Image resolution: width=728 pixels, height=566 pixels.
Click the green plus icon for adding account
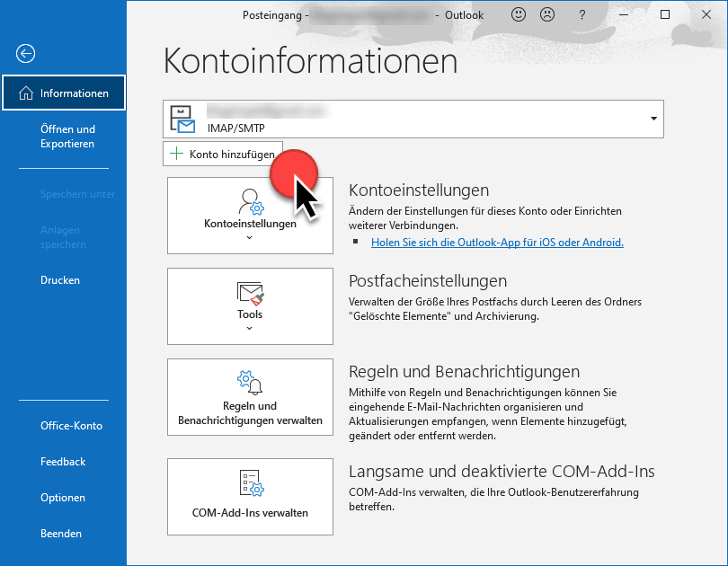pyautogui.click(x=176, y=154)
